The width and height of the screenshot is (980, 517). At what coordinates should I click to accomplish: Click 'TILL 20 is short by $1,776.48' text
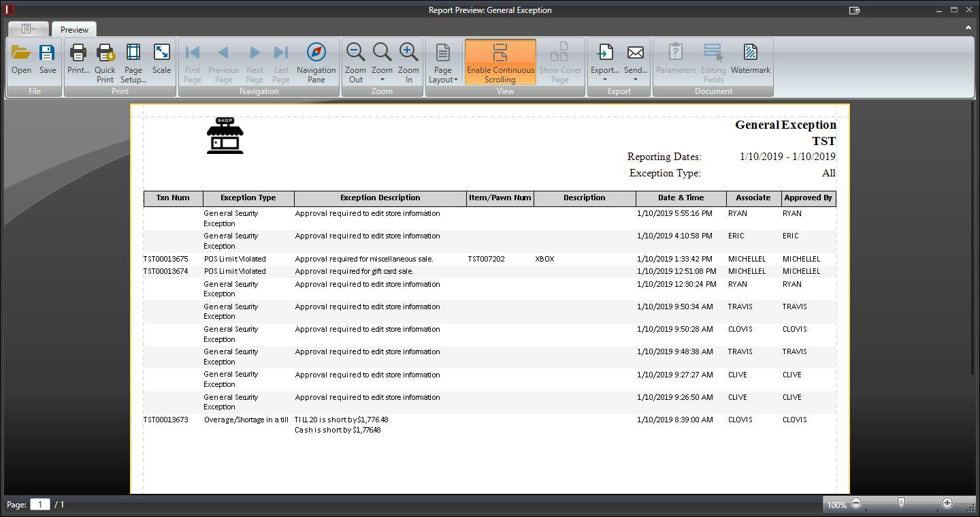pyautogui.click(x=342, y=420)
